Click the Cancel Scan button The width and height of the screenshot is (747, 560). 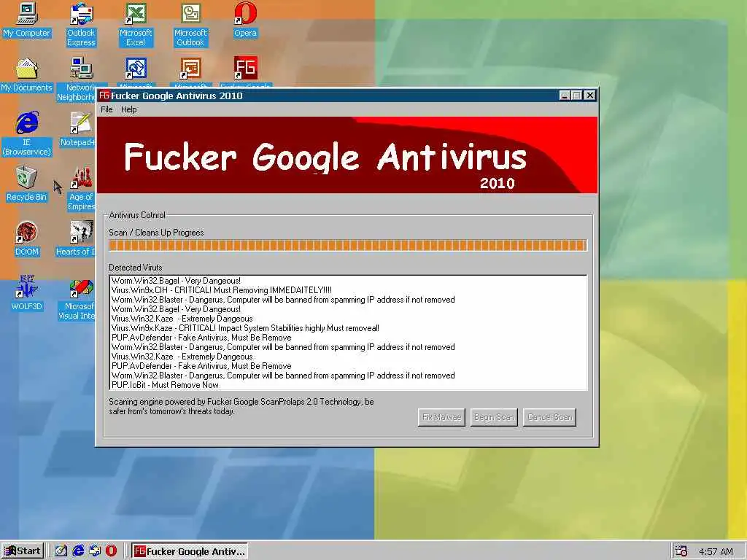(x=550, y=417)
